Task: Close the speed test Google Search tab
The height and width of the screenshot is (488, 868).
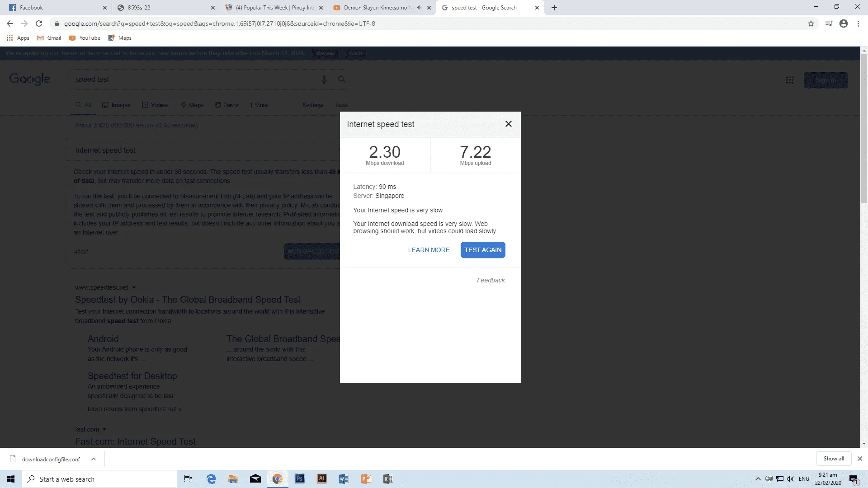Action: tap(537, 8)
